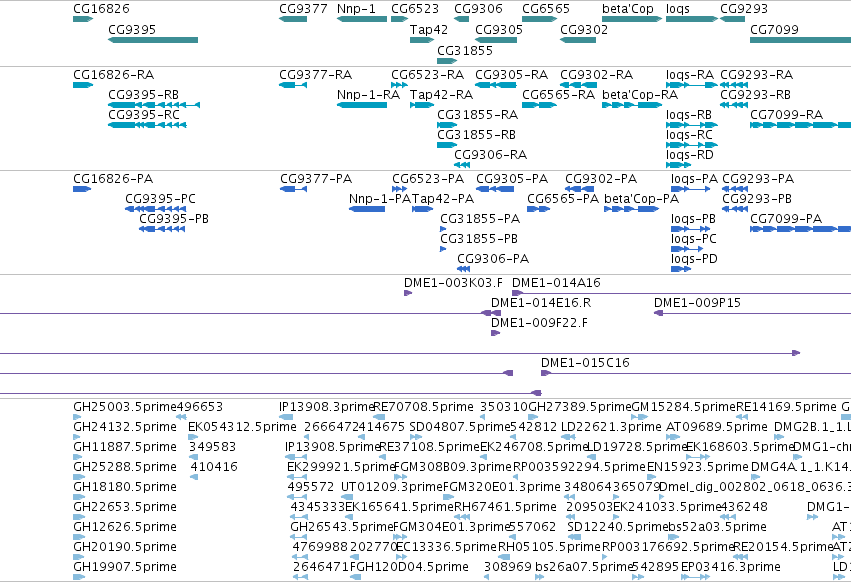This screenshot has height=582, width=851.
Task: Select the CG9306 gene label
Action: (478, 9)
